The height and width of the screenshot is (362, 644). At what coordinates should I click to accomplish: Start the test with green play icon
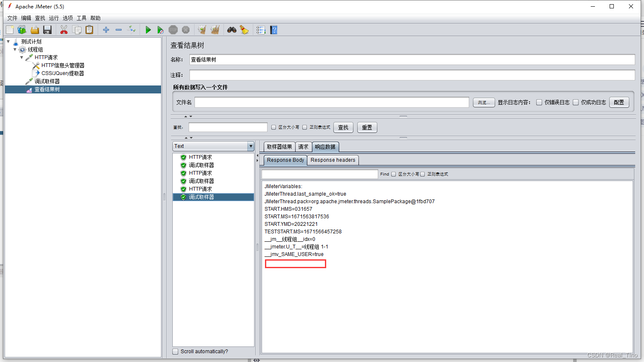148,30
